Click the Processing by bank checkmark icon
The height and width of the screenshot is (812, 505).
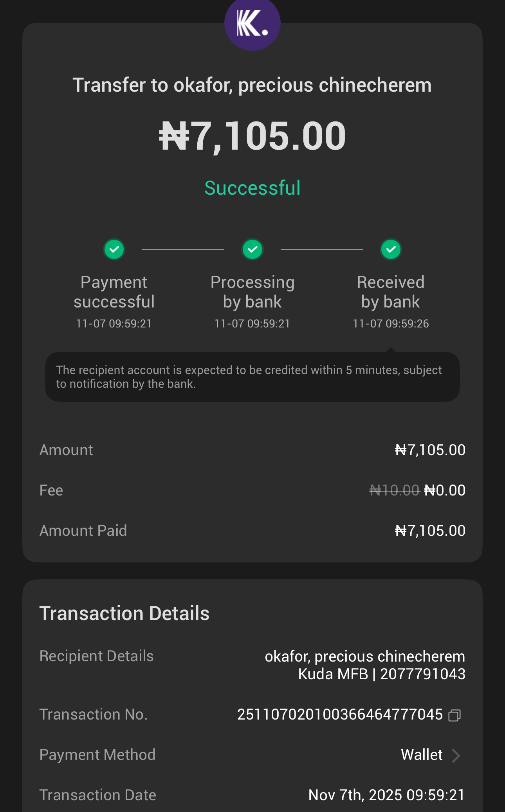point(252,249)
